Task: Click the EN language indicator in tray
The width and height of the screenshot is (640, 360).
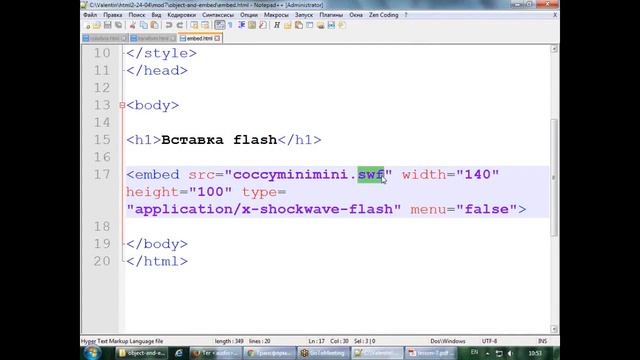Action: coord(474,352)
